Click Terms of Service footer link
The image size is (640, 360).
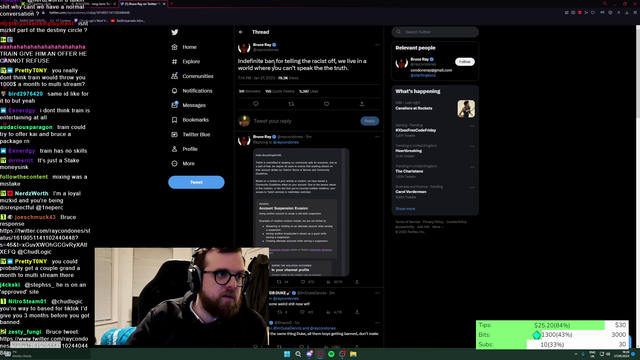(x=407, y=222)
